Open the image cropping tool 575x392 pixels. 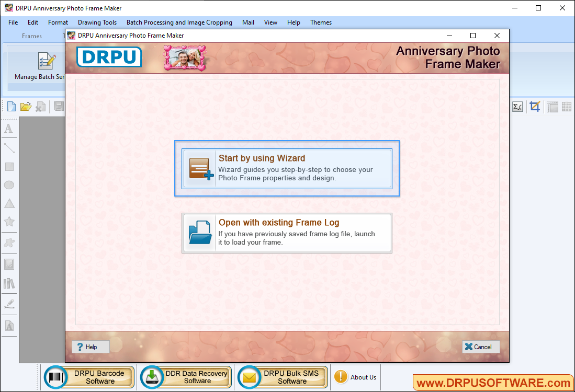pyautogui.click(x=535, y=106)
